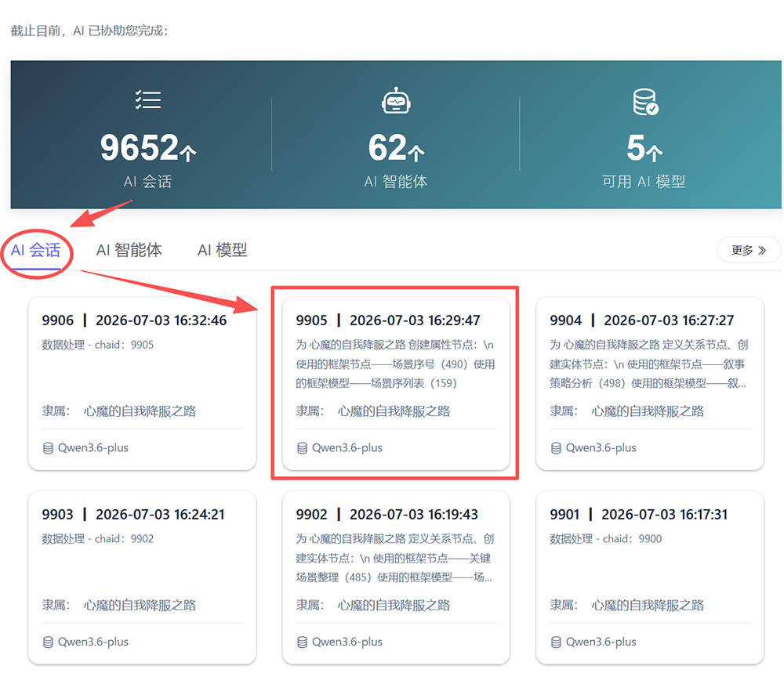Click the database icon on card 9901
Image resolution: width=784 pixels, height=673 pixels.
pos(556,642)
